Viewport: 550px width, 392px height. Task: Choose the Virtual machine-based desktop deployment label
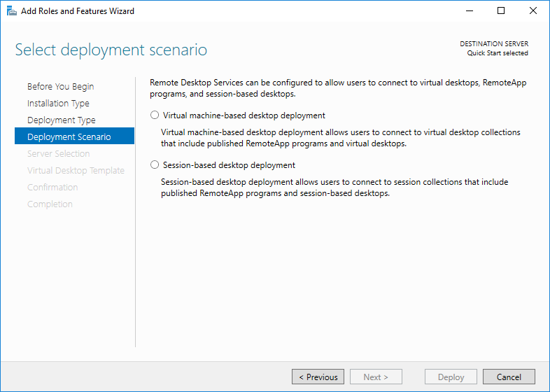tap(244, 115)
